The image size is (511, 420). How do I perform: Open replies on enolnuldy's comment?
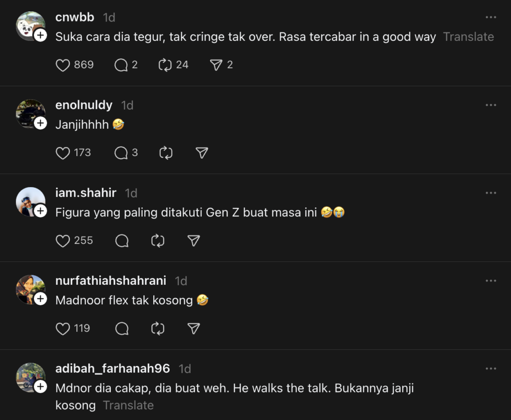pos(121,153)
